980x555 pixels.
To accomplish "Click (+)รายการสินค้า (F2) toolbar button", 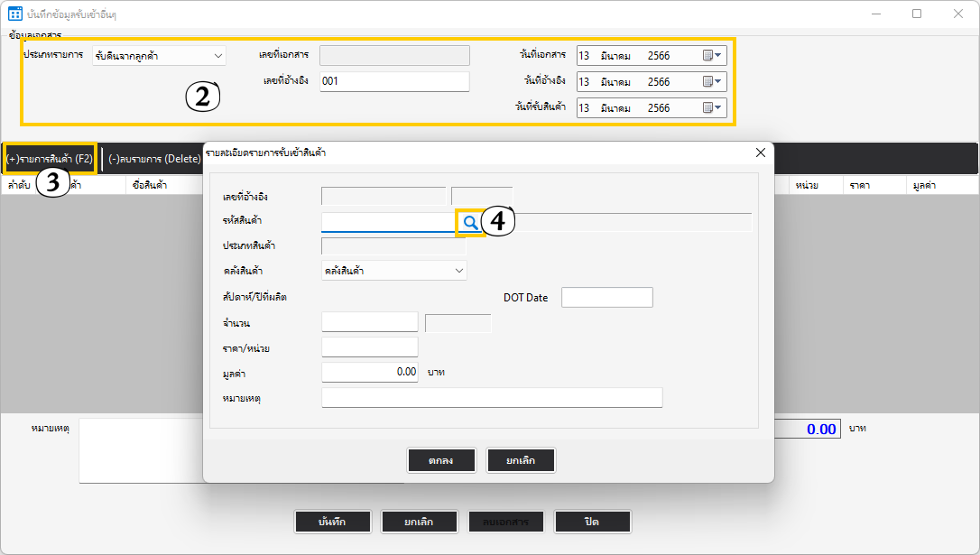I will pyautogui.click(x=50, y=159).
